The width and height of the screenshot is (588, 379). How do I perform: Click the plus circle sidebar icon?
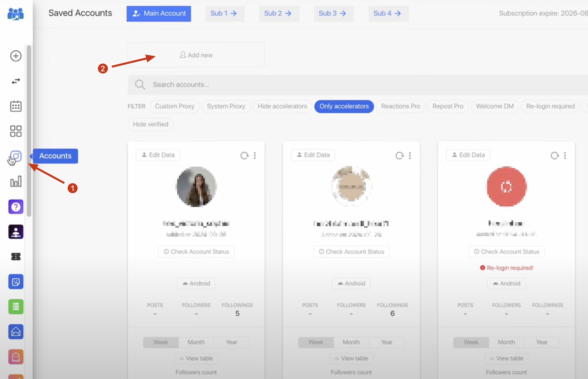click(16, 56)
